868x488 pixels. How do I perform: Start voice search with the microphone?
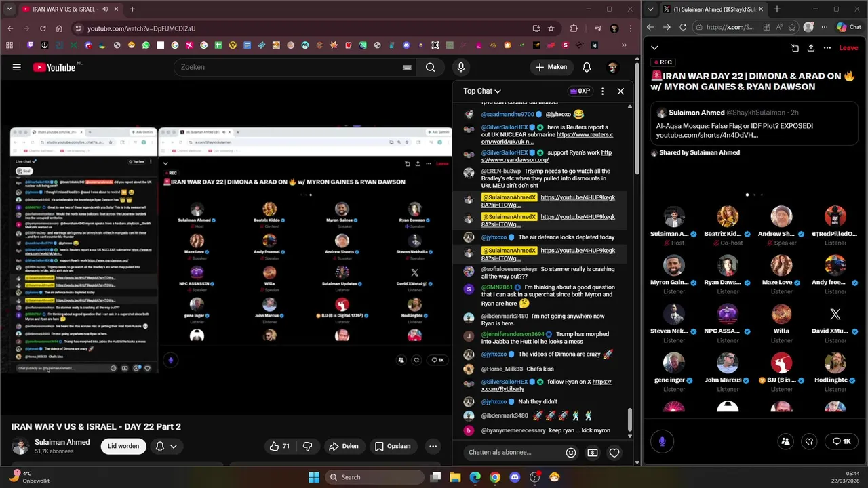point(461,67)
